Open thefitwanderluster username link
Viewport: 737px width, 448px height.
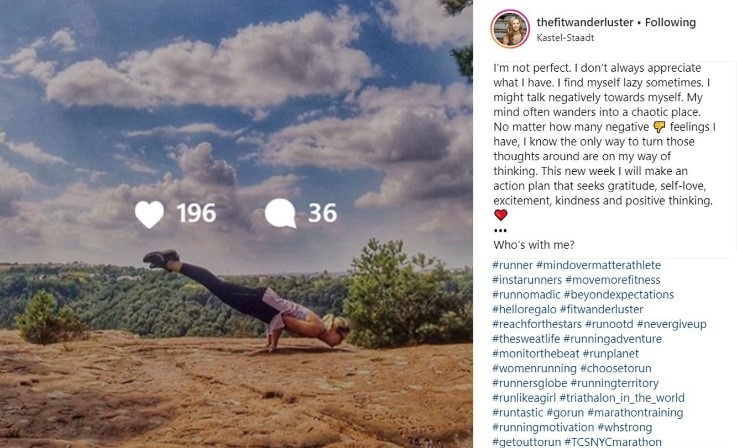[x=585, y=22]
